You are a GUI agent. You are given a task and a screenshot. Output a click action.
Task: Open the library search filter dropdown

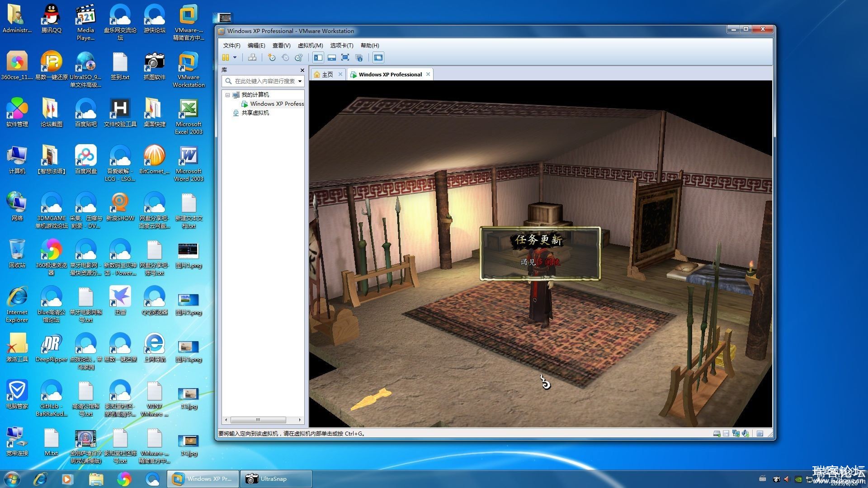point(300,81)
